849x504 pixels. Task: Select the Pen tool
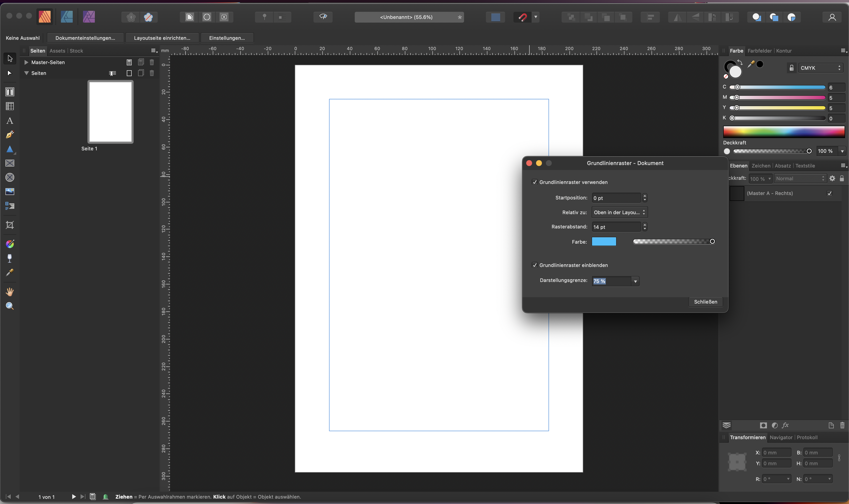[10, 135]
